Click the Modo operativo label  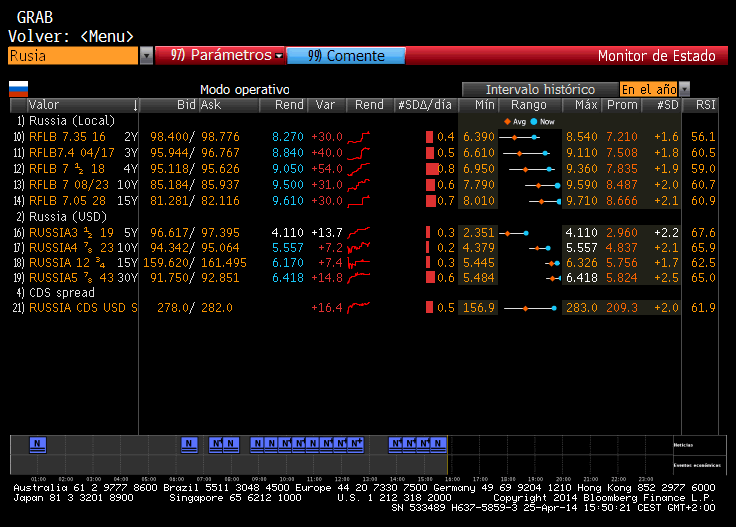coord(245,90)
